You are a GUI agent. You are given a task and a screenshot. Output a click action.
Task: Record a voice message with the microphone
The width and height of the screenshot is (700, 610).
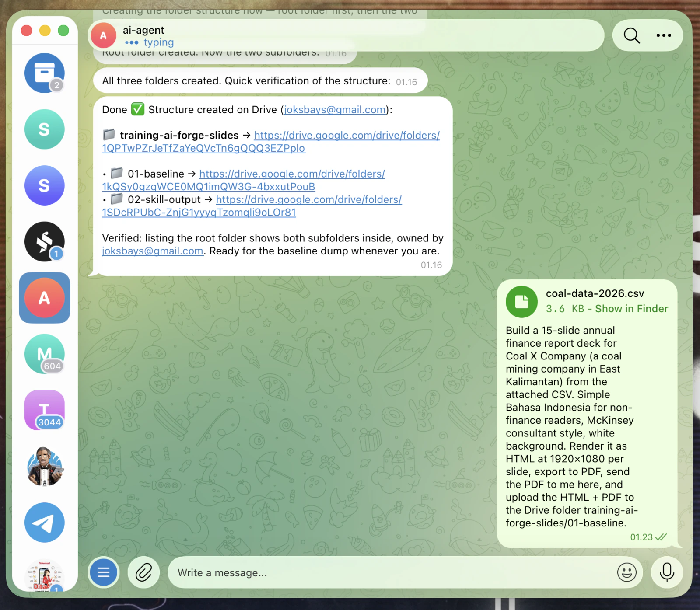tap(667, 572)
